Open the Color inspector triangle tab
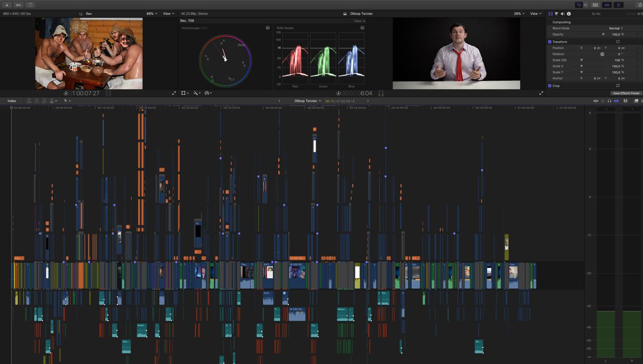The width and height of the screenshot is (643, 364). (557, 14)
